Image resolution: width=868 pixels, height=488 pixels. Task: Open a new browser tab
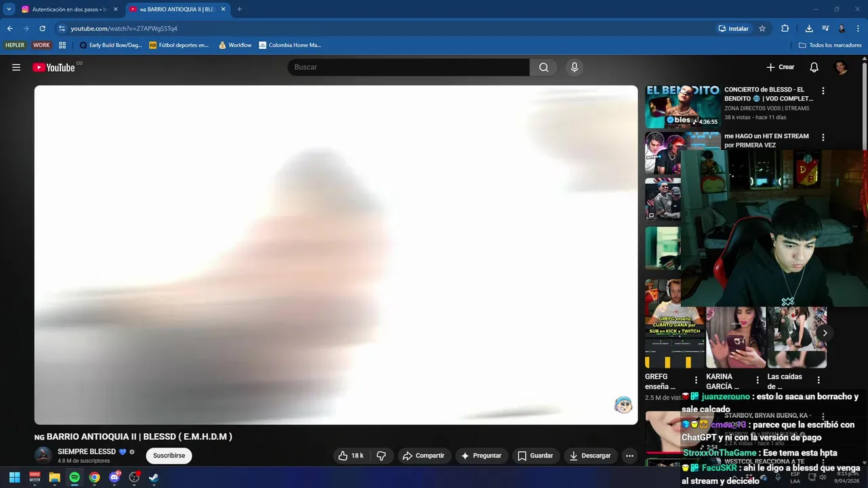tap(239, 9)
